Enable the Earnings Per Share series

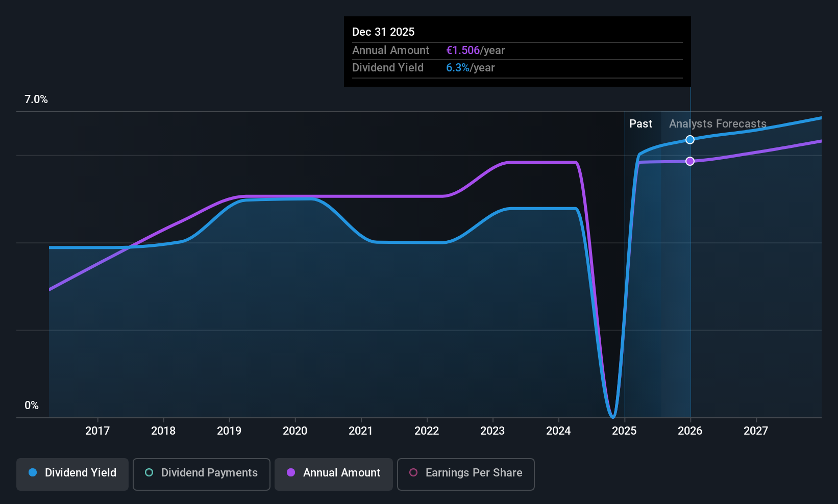click(x=465, y=474)
